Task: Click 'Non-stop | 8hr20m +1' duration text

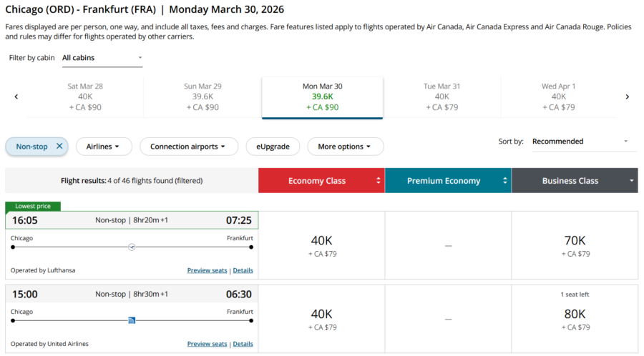Action: click(132, 220)
